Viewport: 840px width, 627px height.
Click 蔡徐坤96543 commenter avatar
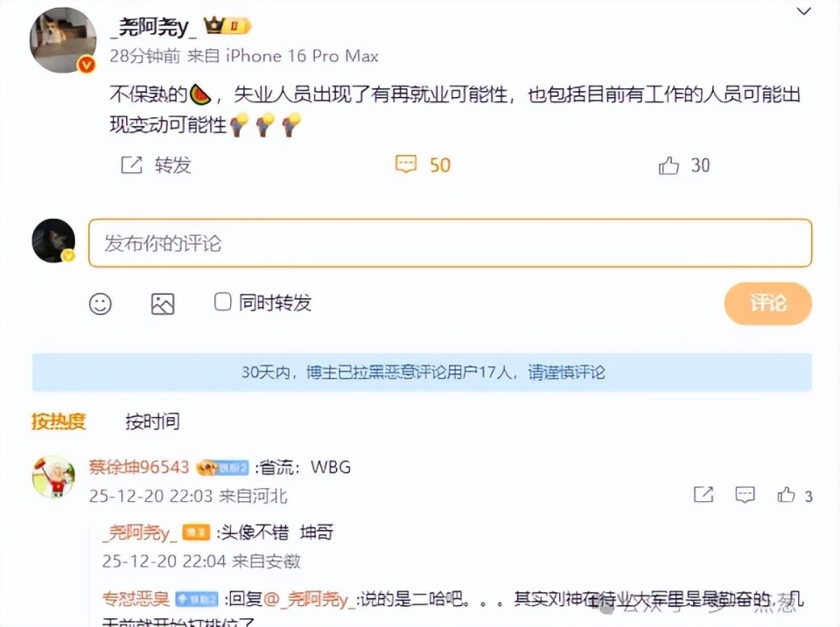point(53,477)
